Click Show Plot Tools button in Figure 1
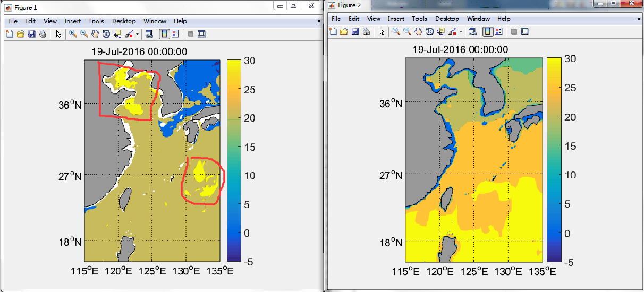The image size is (644, 292). pyautogui.click(x=201, y=34)
